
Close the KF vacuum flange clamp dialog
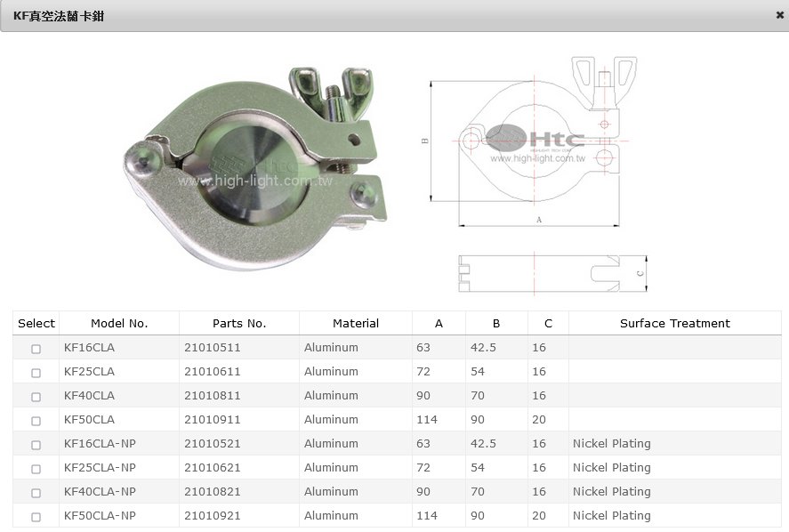pyautogui.click(x=779, y=15)
